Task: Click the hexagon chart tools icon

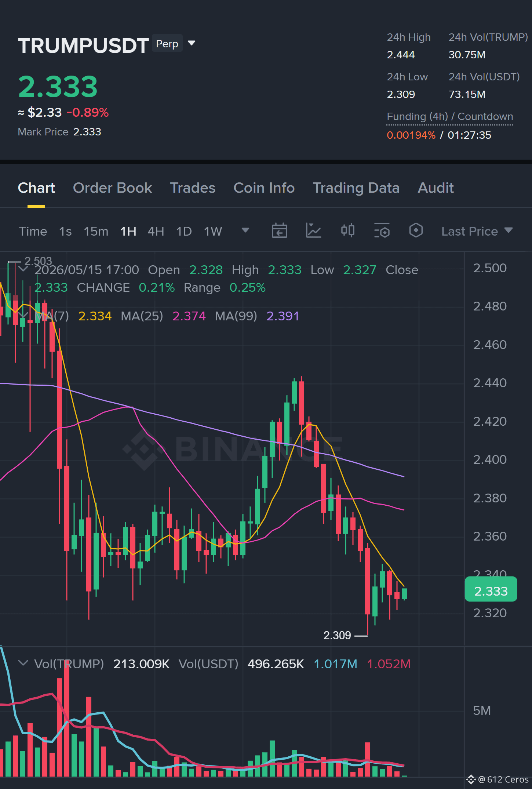Action: pyautogui.click(x=416, y=231)
